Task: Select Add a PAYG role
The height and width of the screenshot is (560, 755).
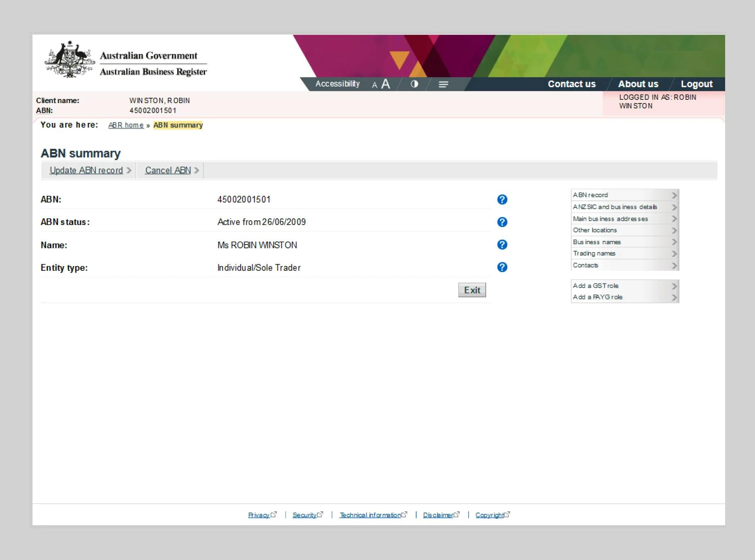Action: [625, 297]
